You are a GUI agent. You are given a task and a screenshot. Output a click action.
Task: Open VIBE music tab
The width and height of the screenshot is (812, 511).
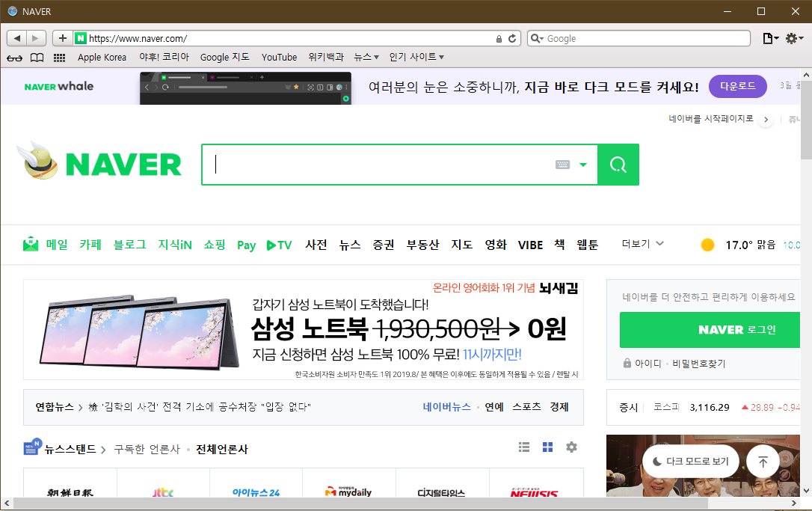coord(530,245)
